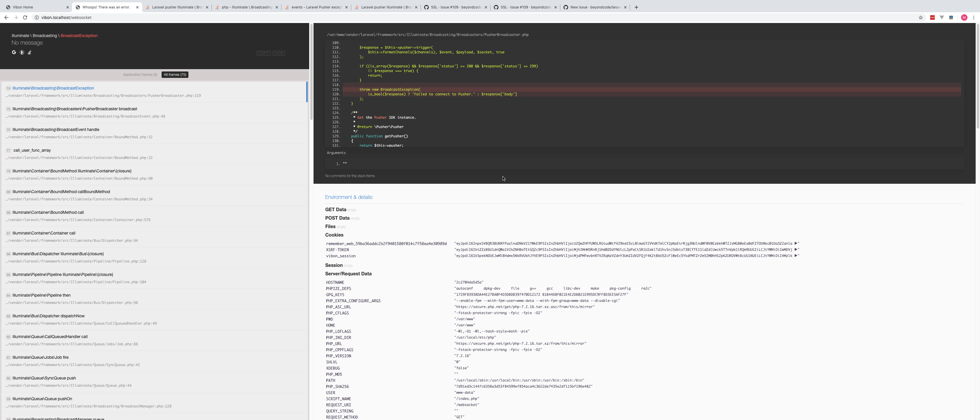980x420 pixels.
Task: Show All frames (75)
Action: pos(175,75)
